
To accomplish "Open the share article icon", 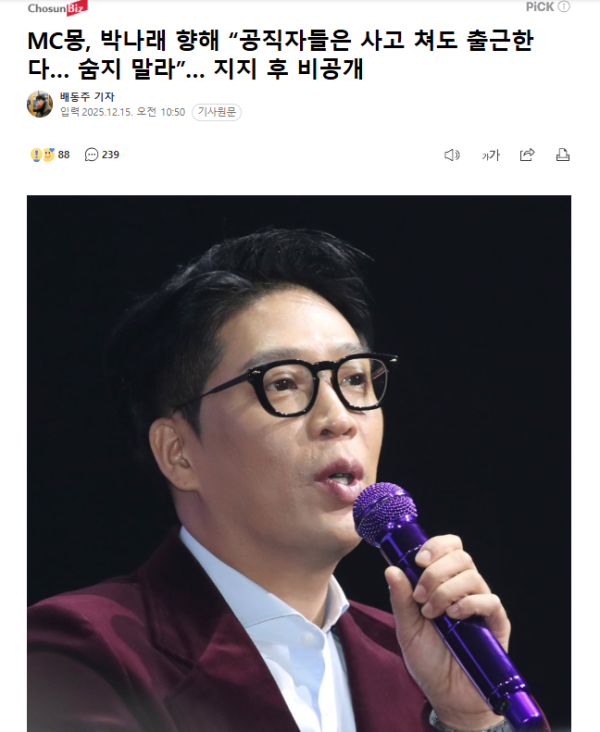I will pyautogui.click(x=527, y=155).
